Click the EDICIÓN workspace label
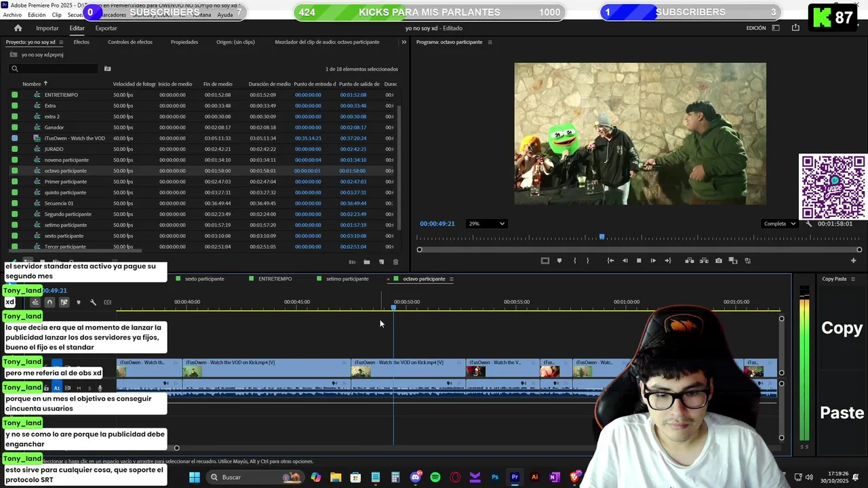The width and height of the screenshot is (868, 488). (x=756, y=28)
